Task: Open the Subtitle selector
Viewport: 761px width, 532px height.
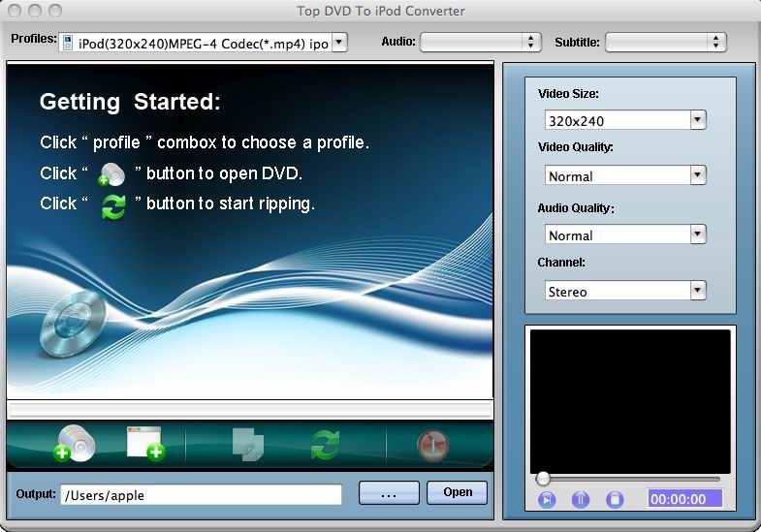Action: [x=666, y=43]
